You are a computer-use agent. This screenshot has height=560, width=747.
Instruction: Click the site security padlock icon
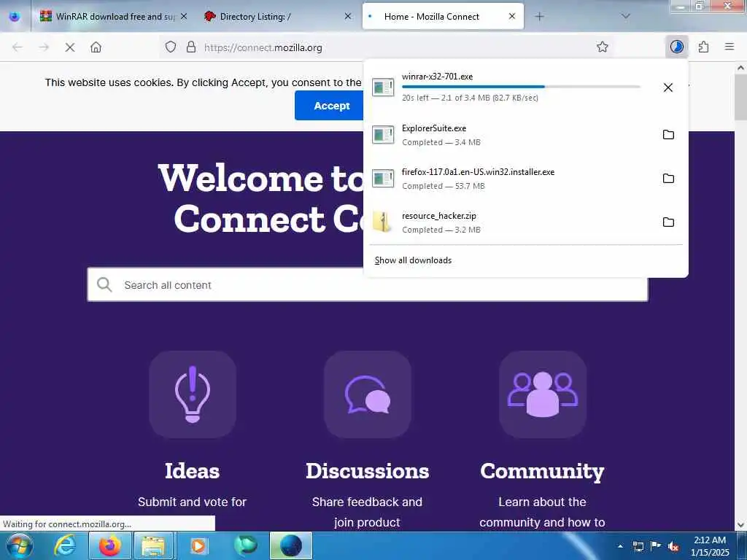(191, 47)
